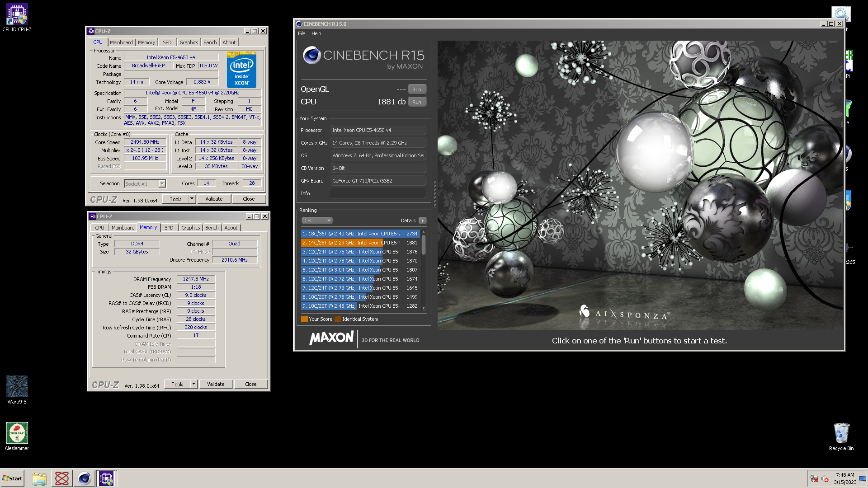The height and width of the screenshot is (488, 868).
Task: Launch the Aleslammer desktop icon
Action: tap(17, 436)
